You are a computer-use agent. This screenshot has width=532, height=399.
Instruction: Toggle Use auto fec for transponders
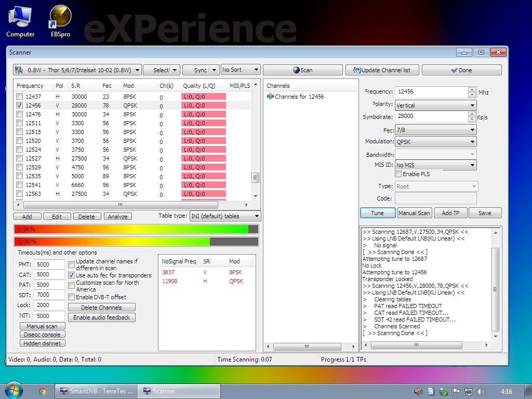tap(72, 275)
